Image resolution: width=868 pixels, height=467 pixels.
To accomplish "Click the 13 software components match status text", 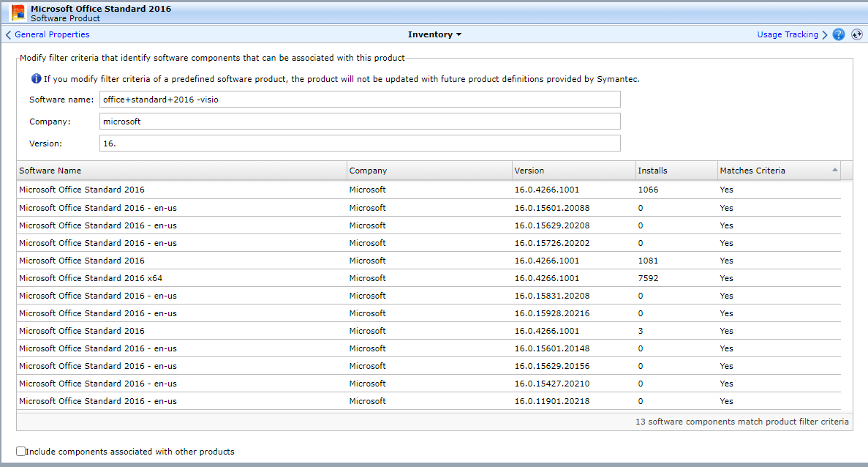I will click(741, 422).
